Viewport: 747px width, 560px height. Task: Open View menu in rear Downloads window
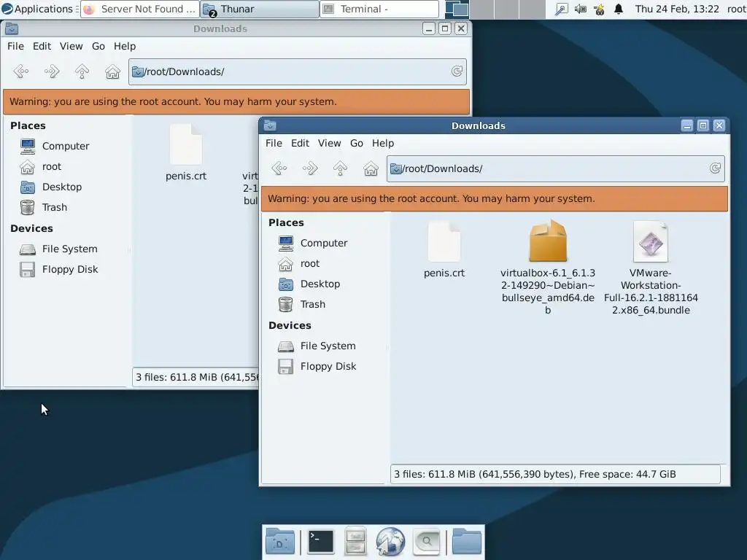tap(71, 46)
